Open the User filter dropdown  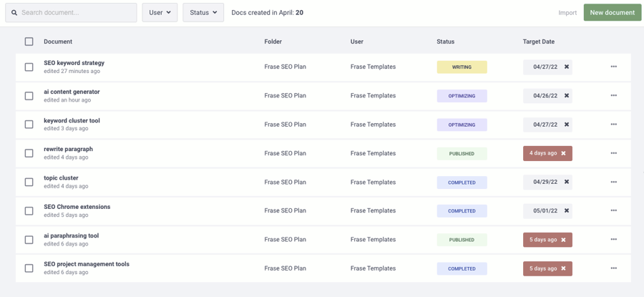160,13
